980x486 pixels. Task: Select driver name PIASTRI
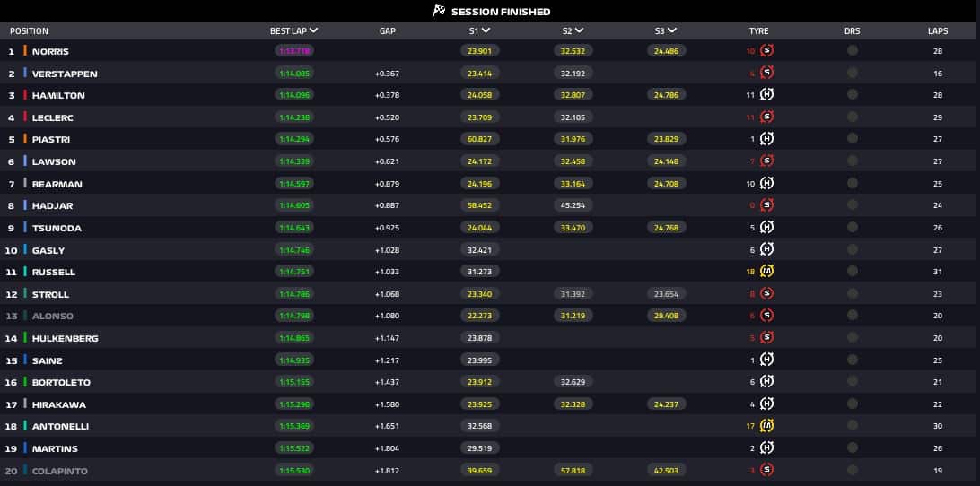[52, 139]
